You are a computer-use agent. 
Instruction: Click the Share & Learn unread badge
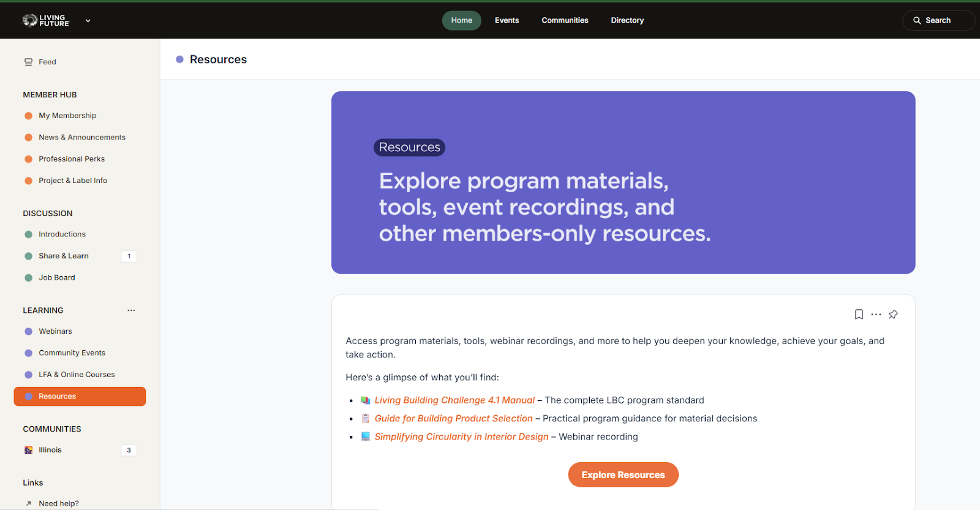point(129,257)
